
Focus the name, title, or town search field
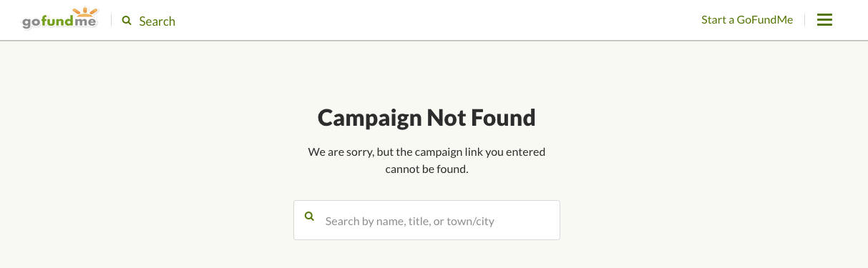[426, 220]
